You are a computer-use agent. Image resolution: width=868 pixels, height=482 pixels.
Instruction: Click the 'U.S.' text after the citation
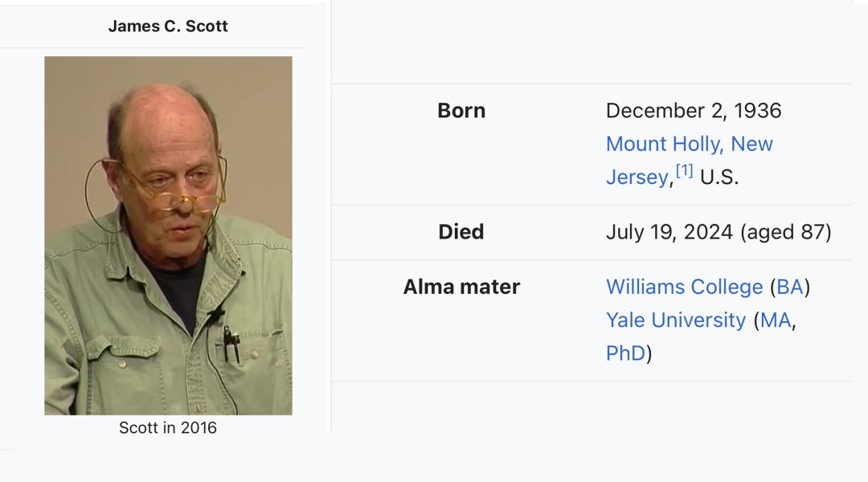pos(719,177)
